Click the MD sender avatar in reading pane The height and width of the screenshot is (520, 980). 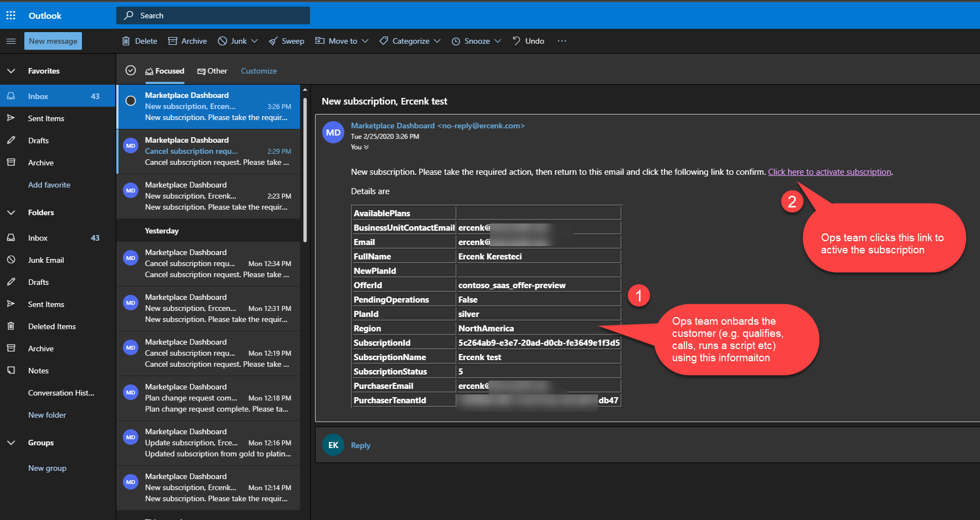pyautogui.click(x=333, y=132)
